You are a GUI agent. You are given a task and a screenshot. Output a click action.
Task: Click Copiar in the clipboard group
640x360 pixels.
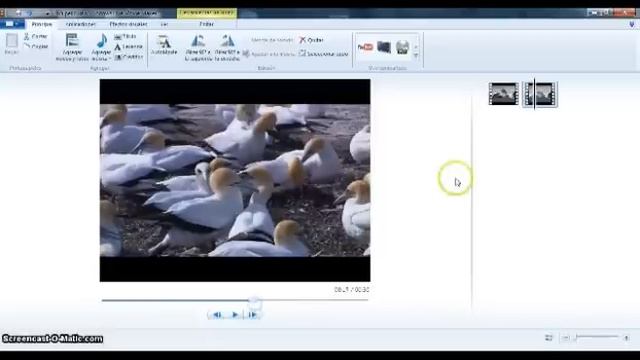tap(36, 47)
